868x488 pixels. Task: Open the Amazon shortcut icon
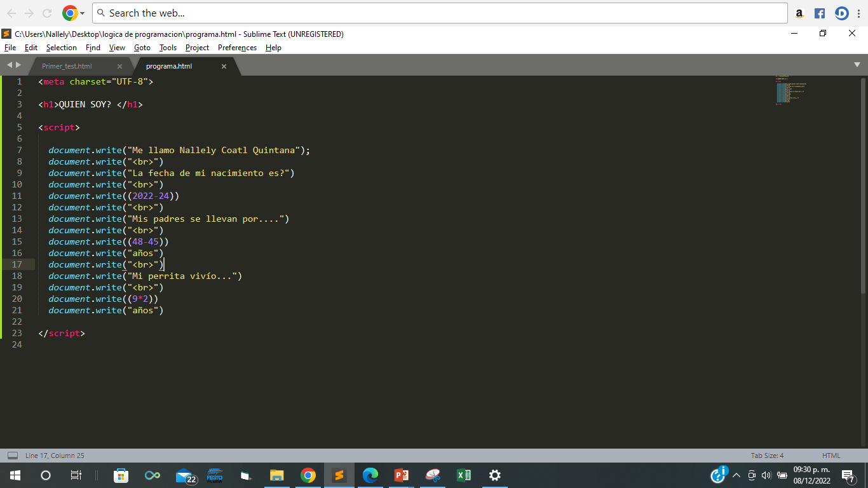coord(800,13)
